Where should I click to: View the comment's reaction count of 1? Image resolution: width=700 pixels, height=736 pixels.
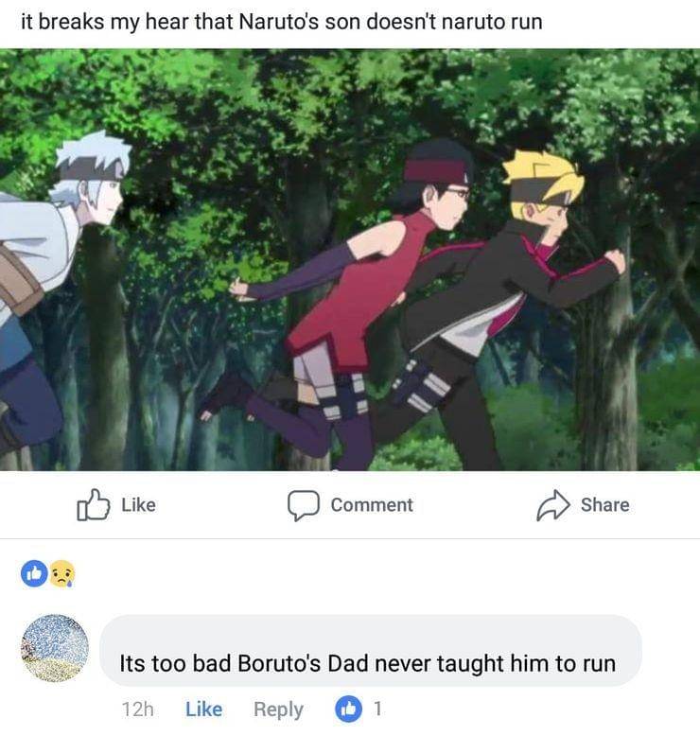pos(377,709)
